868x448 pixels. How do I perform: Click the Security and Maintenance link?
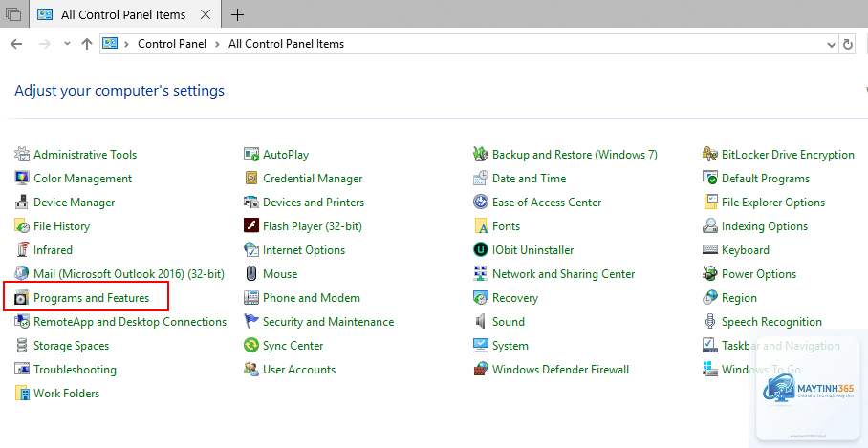(328, 322)
